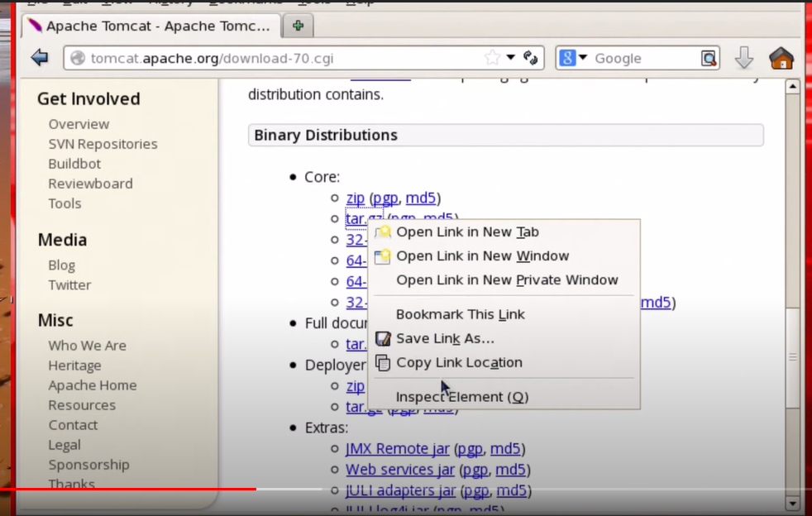The height and width of the screenshot is (516, 812).
Task: Open the Legal sidebar link
Action: click(64, 445)
